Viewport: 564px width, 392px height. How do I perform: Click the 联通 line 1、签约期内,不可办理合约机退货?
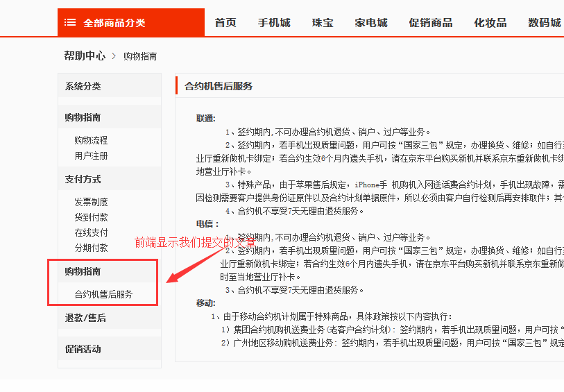[327, 132]
